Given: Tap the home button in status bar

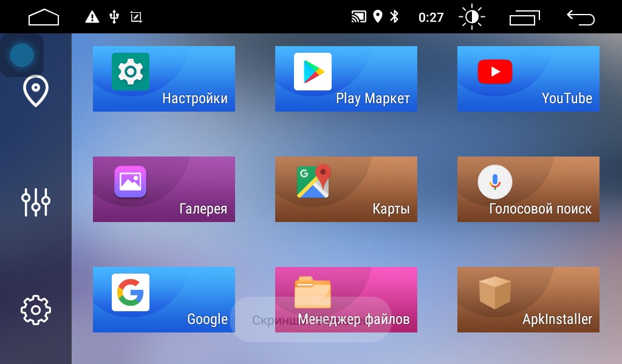Looking at the screenshot, I should click(x=44, y=17).
